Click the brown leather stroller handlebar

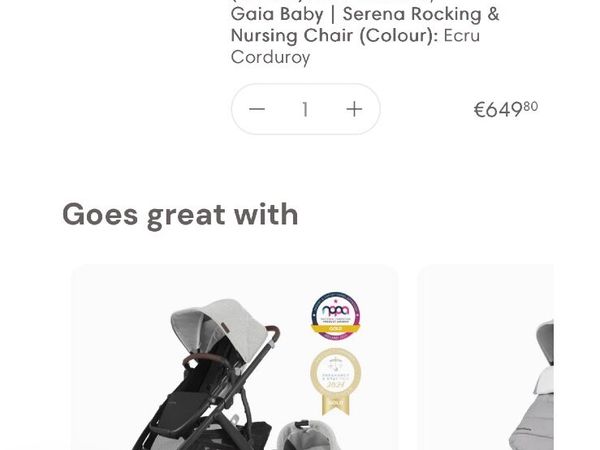[x=272, y=333]
